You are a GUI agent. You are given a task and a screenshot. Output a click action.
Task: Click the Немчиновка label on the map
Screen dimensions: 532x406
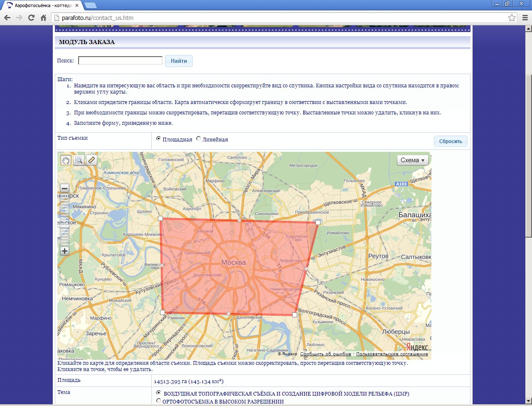(x=77, y=298)
